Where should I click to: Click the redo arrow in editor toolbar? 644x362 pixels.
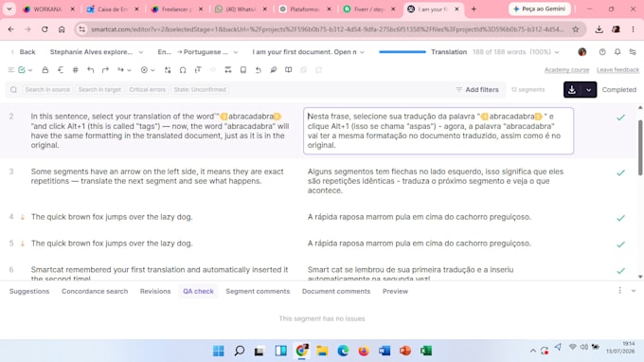pos(105,70)
